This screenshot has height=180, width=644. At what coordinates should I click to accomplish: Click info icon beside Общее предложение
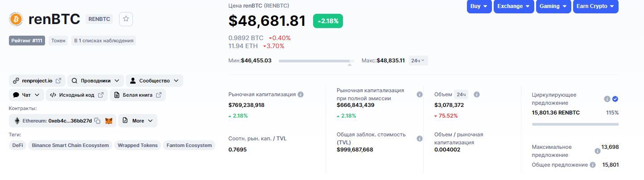tap(593, 165)
